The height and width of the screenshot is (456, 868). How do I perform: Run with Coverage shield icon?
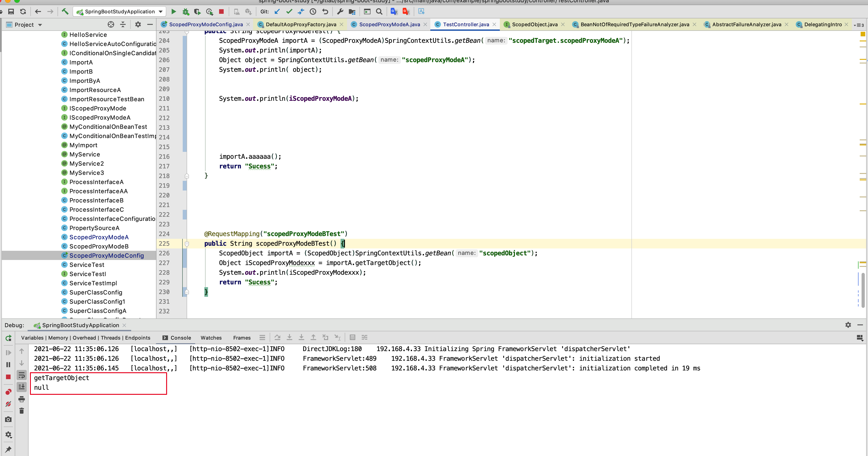point(197,12)
